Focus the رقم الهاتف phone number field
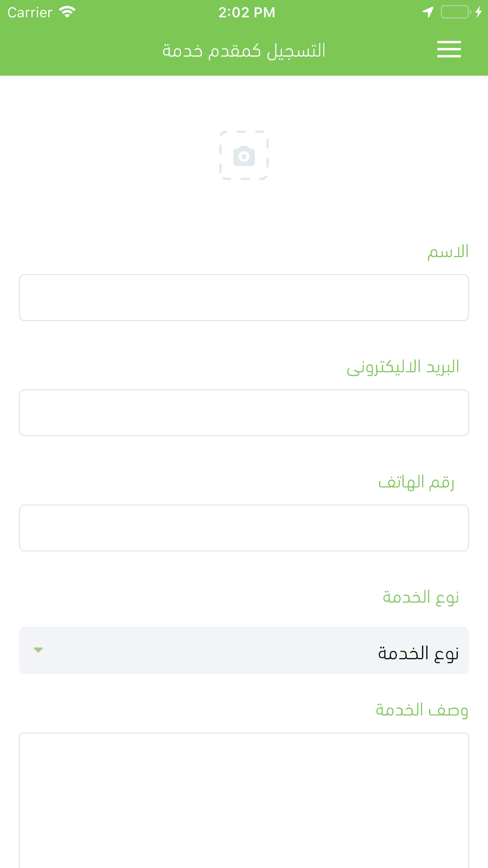The image size is (488, 868). click(x=244, y=528)
